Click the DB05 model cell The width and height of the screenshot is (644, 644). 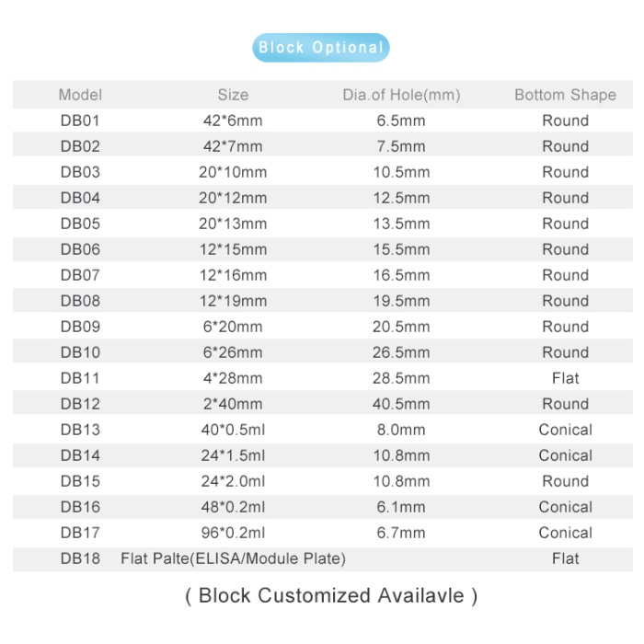80,224
